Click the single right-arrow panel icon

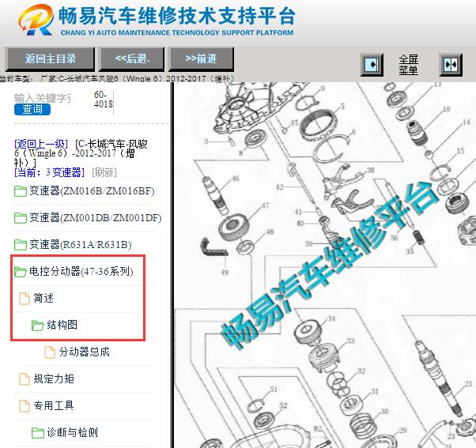pos(372,65)
